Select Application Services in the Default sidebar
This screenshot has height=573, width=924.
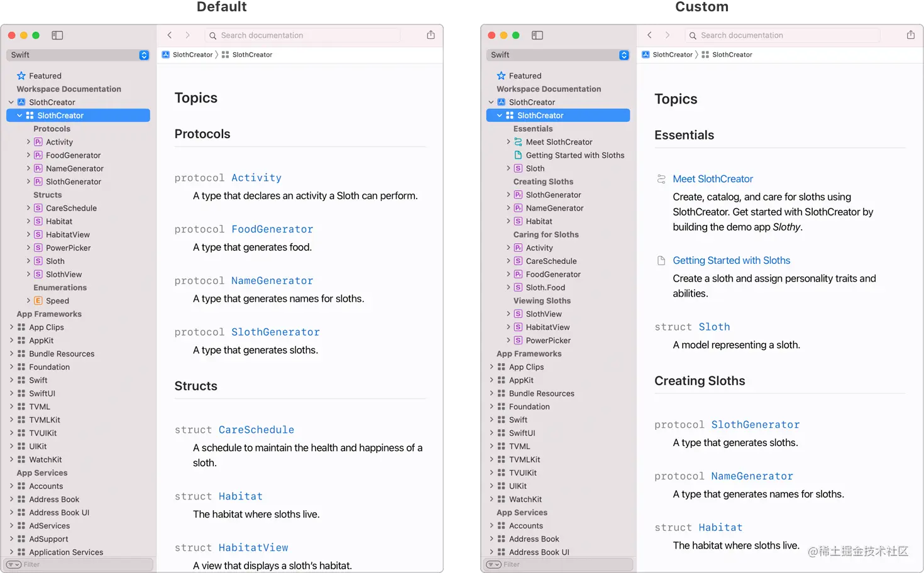click(x=66, y=552)
